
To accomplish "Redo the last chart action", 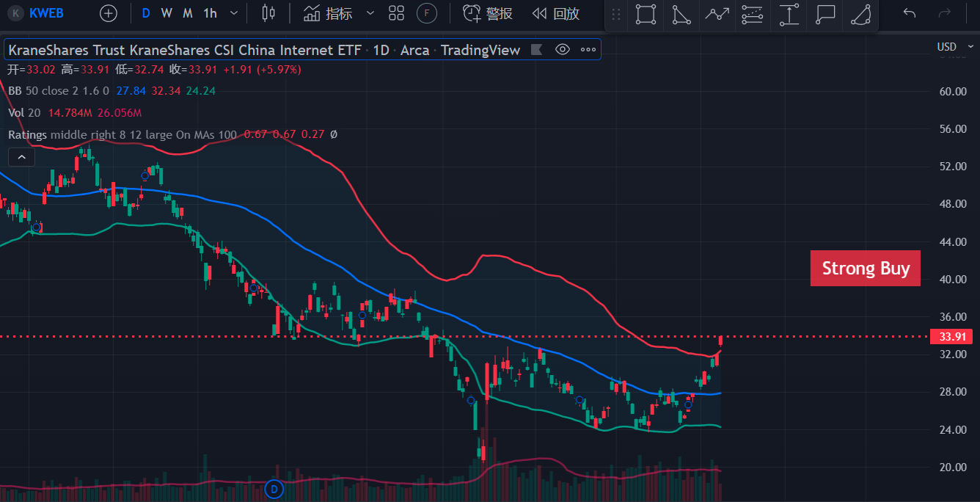I will tap(945, 13).
